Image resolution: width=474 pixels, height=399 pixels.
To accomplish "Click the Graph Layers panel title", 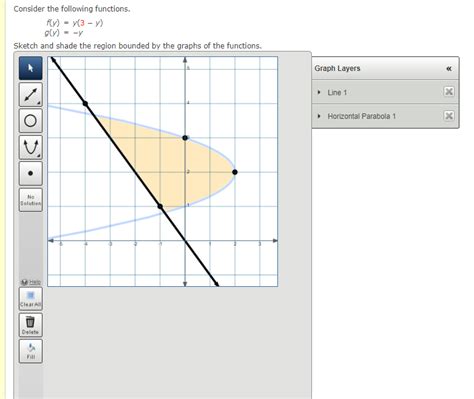I will click(x=337, y=68).
